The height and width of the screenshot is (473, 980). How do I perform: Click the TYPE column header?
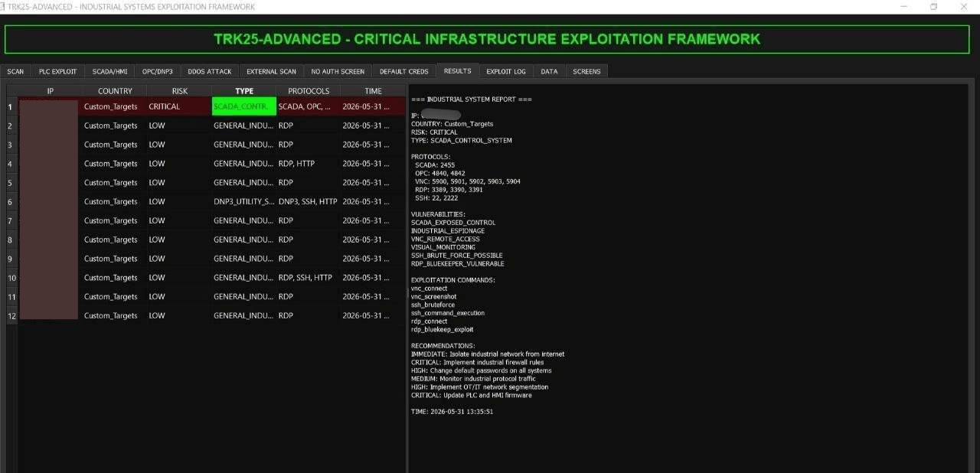pyautogui.click(x=244, y=91)
